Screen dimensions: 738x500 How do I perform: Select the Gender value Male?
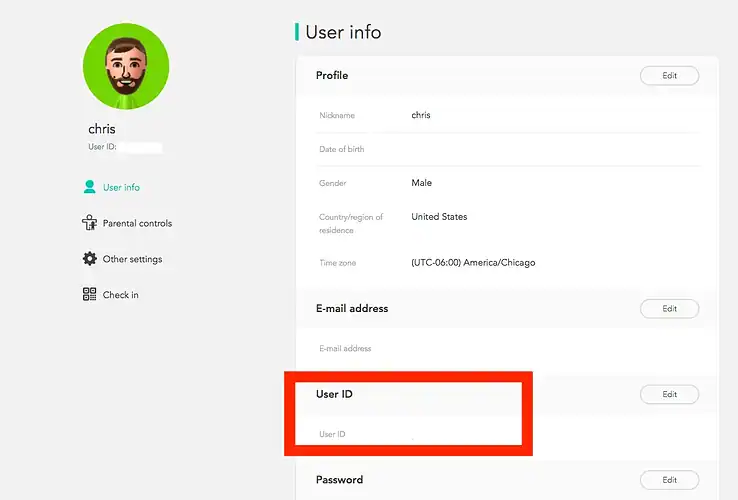421,183
